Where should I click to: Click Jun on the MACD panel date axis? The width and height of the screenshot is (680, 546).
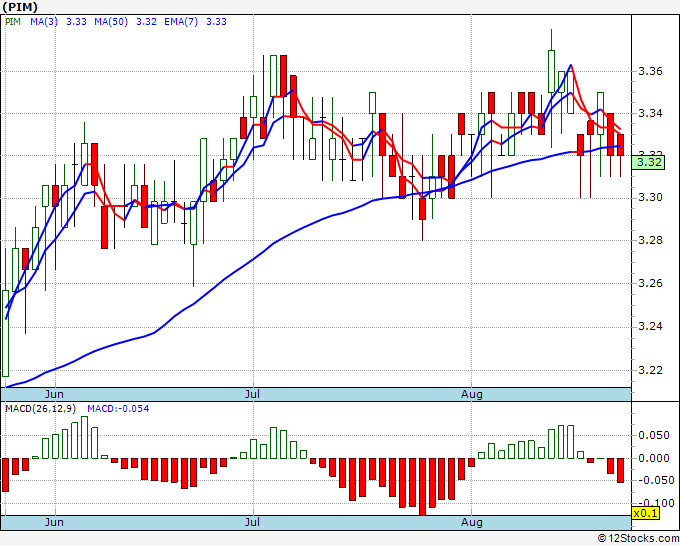(54, 522)
